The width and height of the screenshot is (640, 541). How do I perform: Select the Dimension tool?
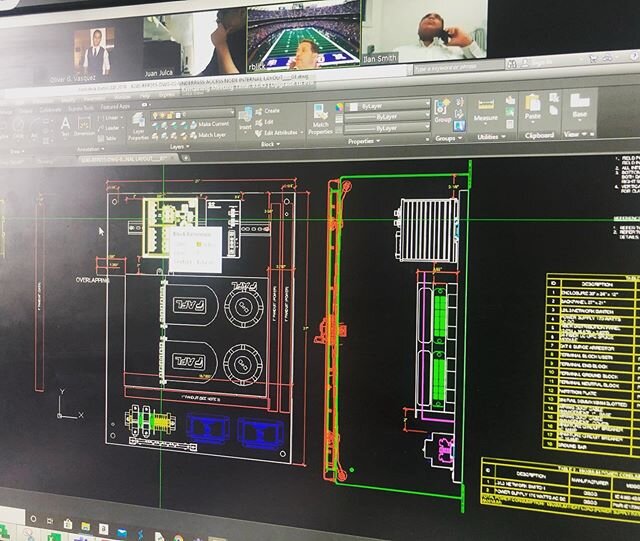[x=84, y=127]
